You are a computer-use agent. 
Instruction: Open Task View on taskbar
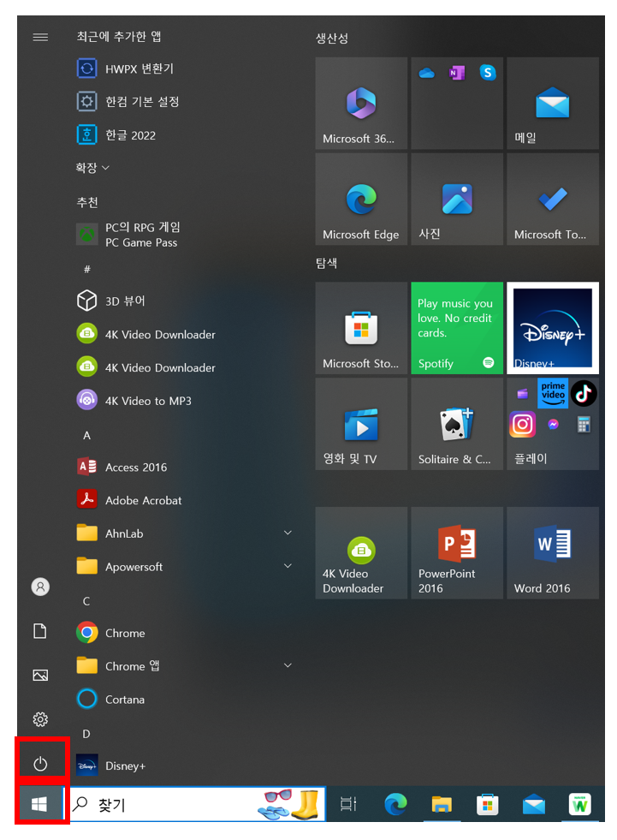348,803
